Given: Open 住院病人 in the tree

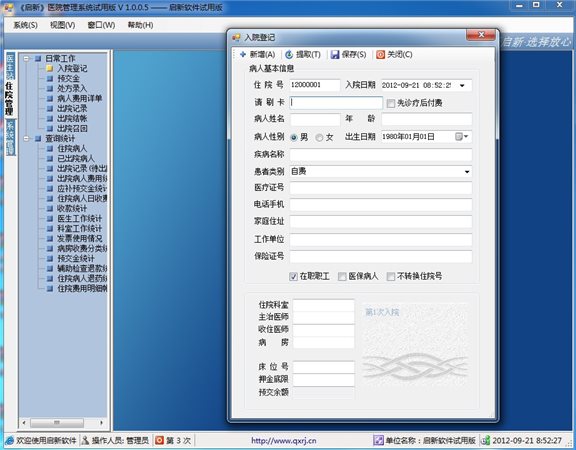Looking at the screenshot, I should [x=72, y=148].
